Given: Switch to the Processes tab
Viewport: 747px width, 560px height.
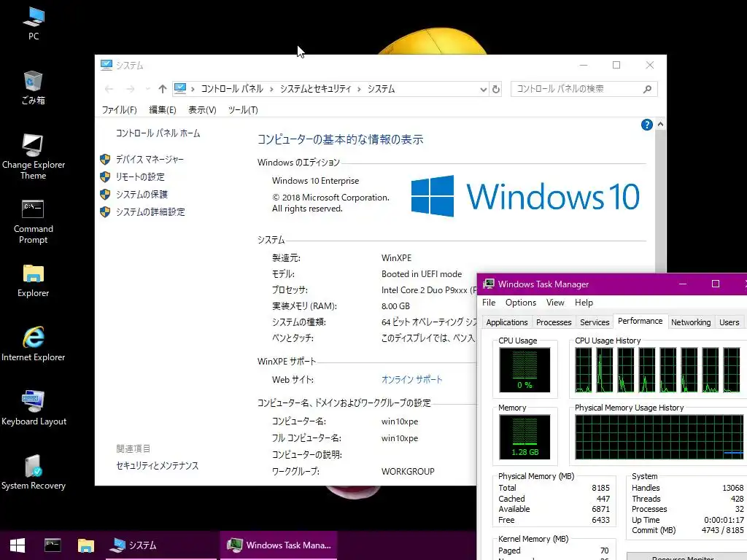Looking at the screenshot, I should [554, 322].
